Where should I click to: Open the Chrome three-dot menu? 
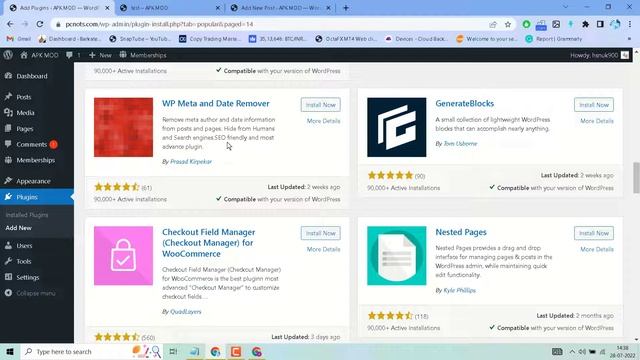pos(631,24)
